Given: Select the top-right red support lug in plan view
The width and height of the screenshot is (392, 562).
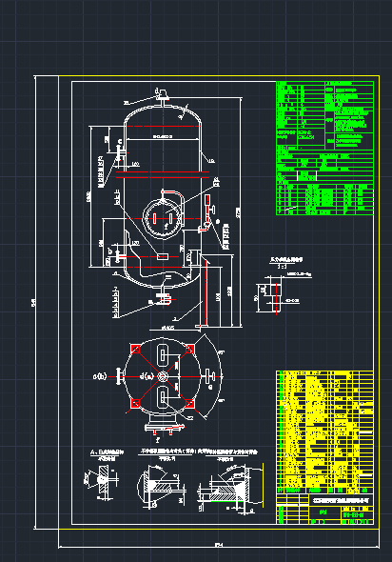Looking at the screenshot, I should pyautogui.click(x=190, y=349).
